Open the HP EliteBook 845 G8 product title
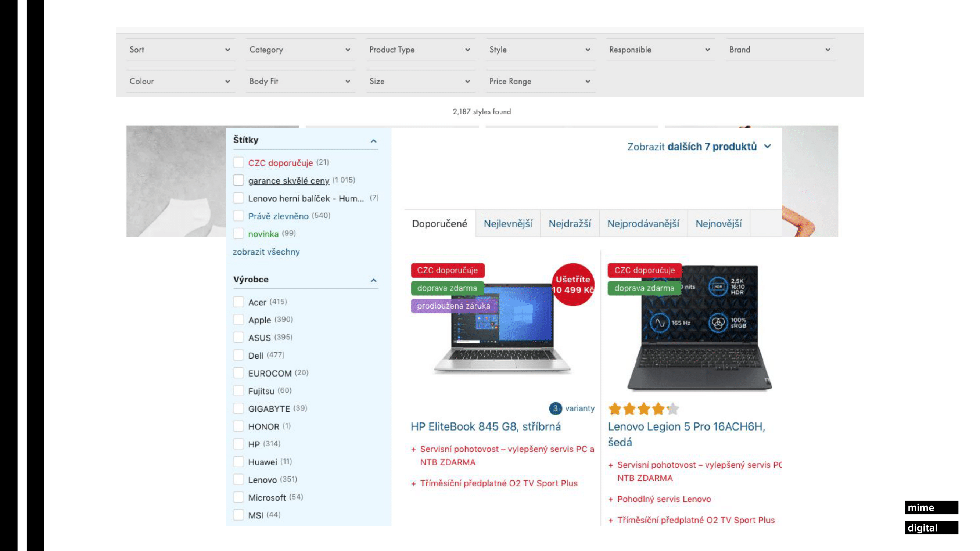 coord(486,426)
